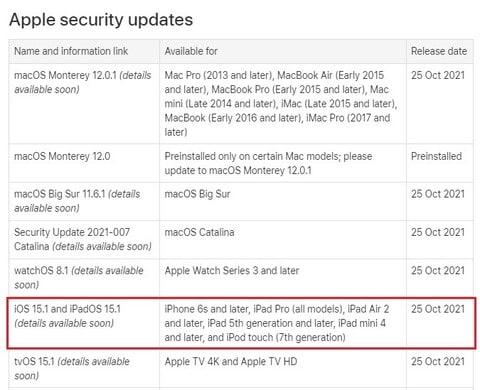Click the Preinstalled release date cell
Screen dimensions: 480x390
tap(436, 156)
